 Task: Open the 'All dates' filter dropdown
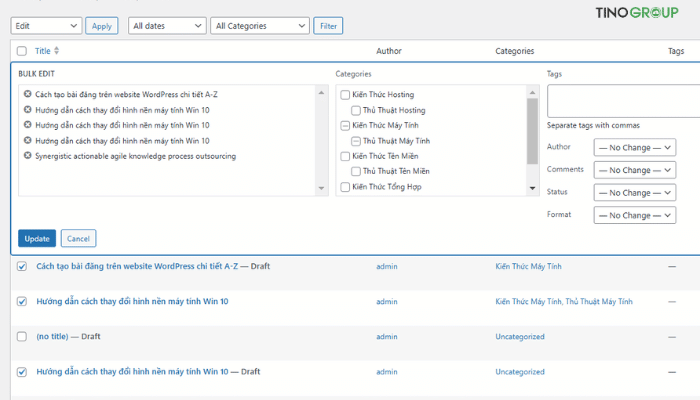[x=167, y=26]
